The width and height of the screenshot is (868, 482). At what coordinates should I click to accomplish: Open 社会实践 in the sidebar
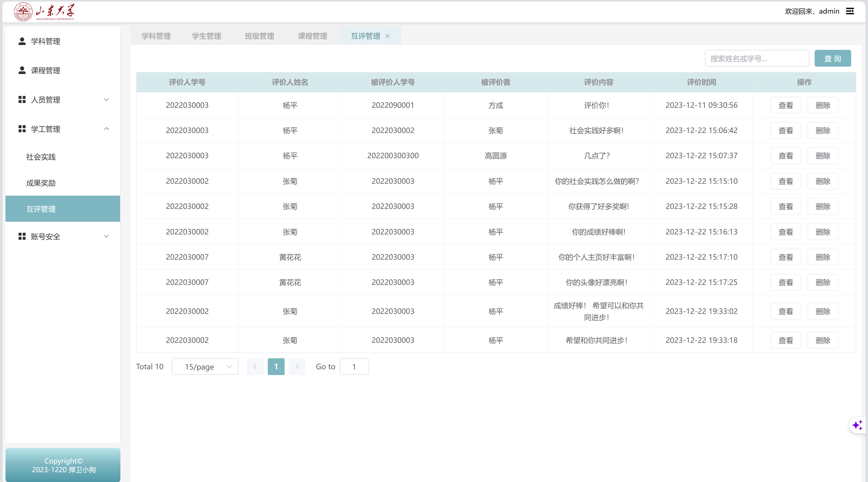(x=63, y=157)
